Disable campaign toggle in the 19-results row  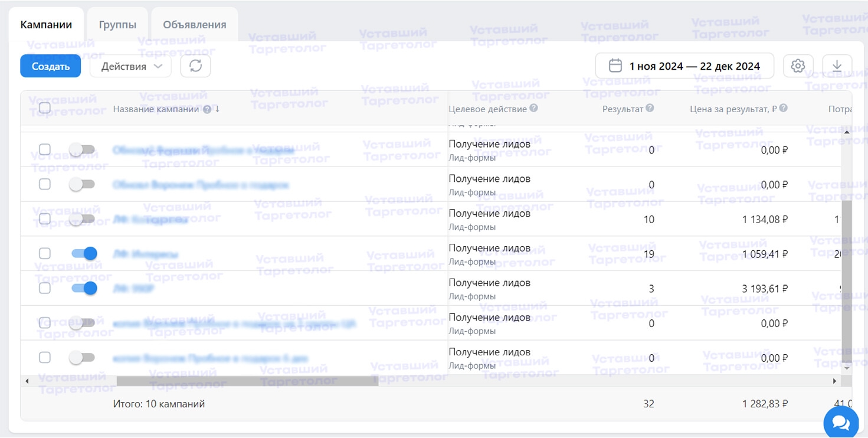[x=84, y=254]
